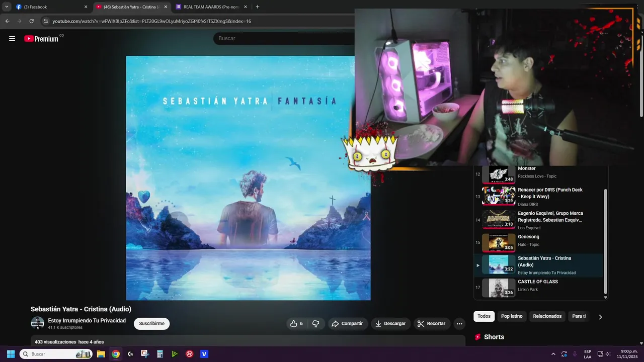Image resolution: width=644 pixels, height=362 pixels.
Task: Open the blue V app in taskbar
Action: pyautogui.click(x=204, y=354)
